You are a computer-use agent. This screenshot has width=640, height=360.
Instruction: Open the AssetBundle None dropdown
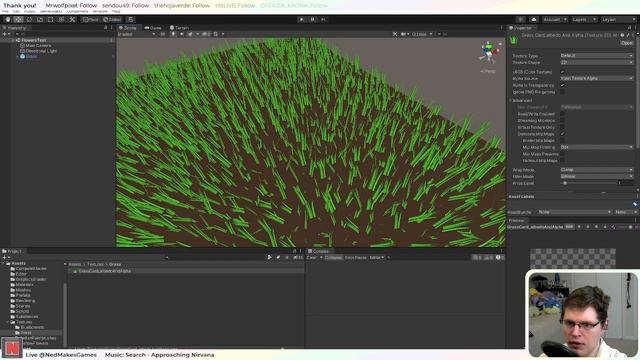point(574,212)
